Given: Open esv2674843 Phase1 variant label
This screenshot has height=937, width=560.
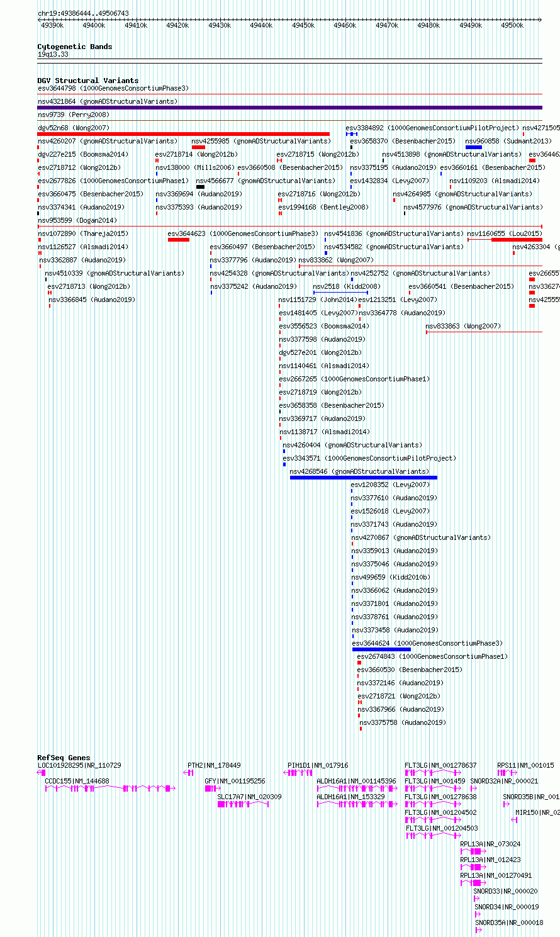Looking at the screenshot, I should click(x=432, y=656).
